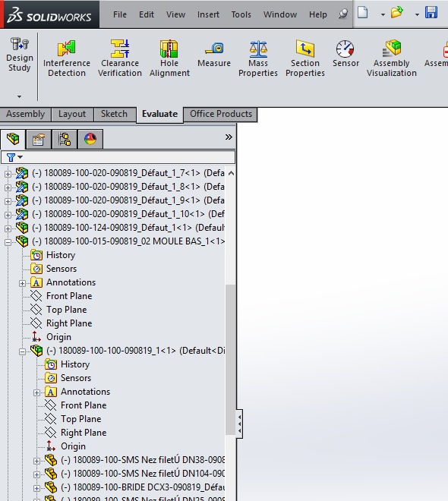This screenshot has height=501, width=448.
Task: Click the SolidWorks logo
Action: point(49,14)
